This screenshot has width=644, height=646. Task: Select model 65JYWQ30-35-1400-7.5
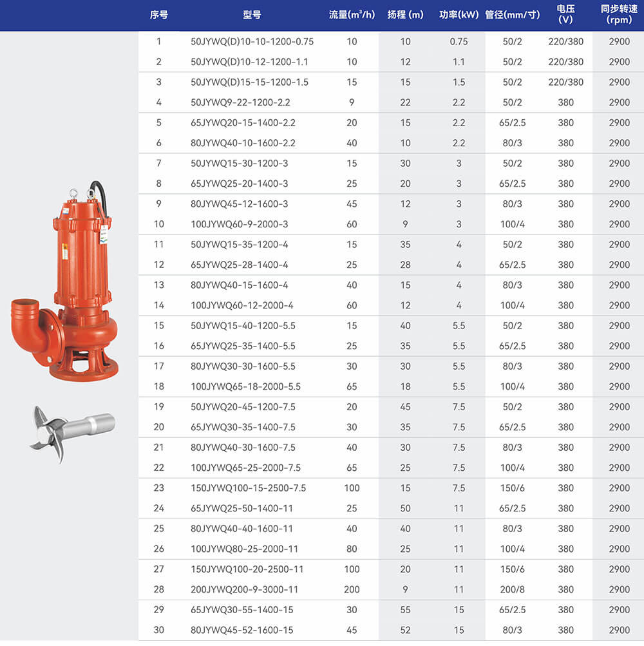(x=243, y=427)
